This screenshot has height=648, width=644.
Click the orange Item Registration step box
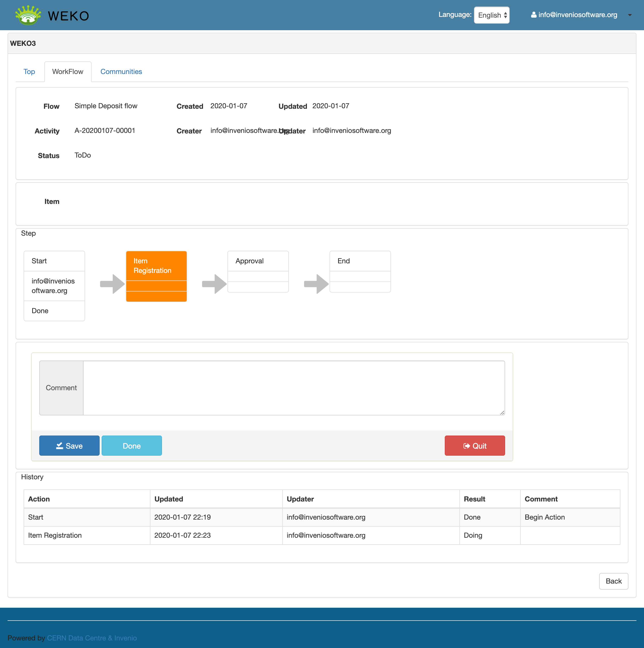coord(156,276)
